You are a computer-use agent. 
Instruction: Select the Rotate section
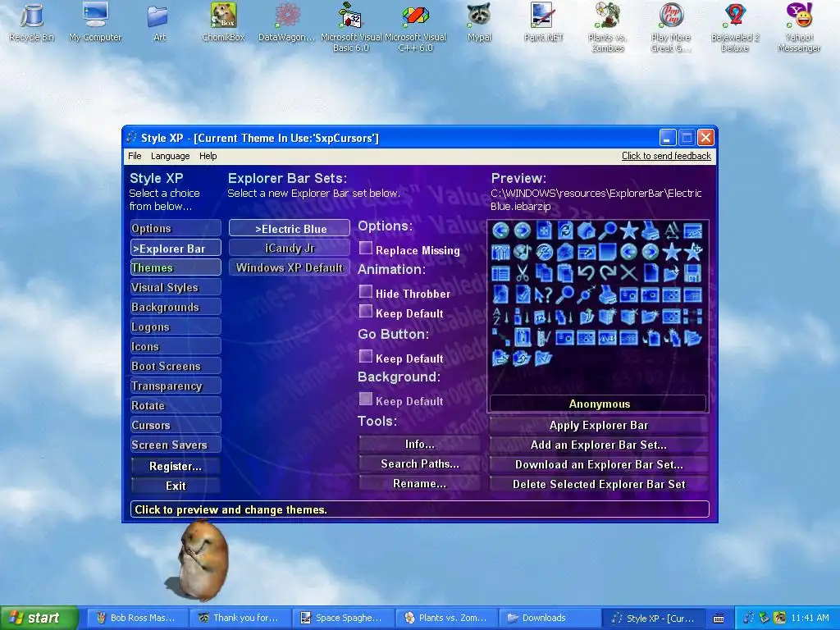point(176,405)
